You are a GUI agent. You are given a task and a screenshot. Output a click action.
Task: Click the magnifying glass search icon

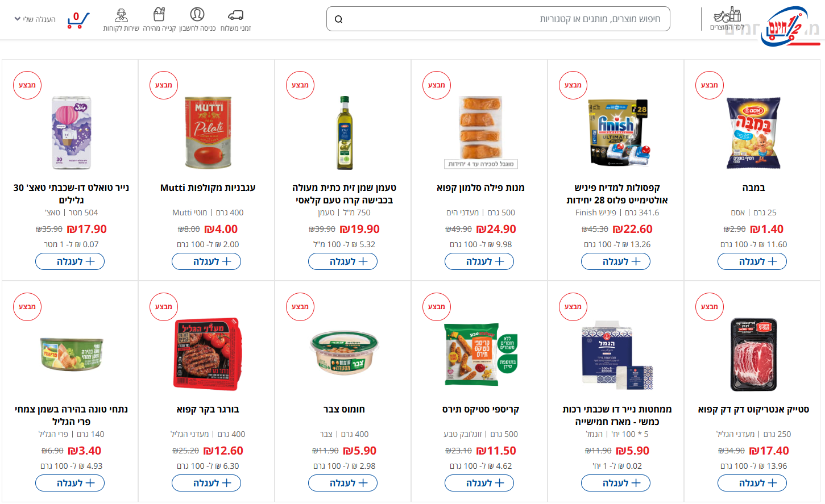click(338, 19)
